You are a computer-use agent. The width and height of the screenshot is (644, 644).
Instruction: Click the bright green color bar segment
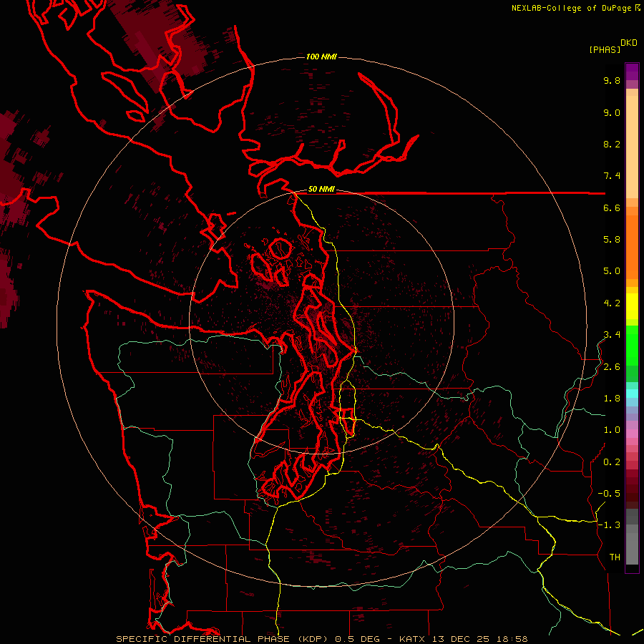coord(632,345)
